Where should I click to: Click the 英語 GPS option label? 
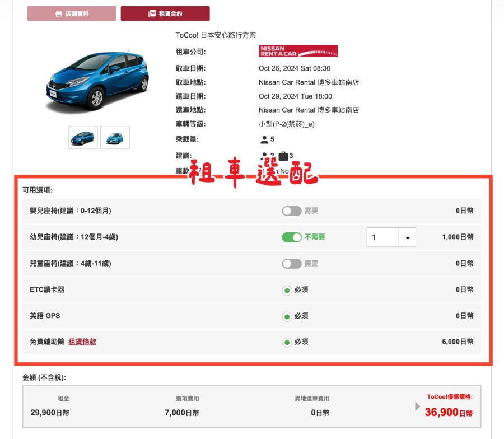point(45,316)
